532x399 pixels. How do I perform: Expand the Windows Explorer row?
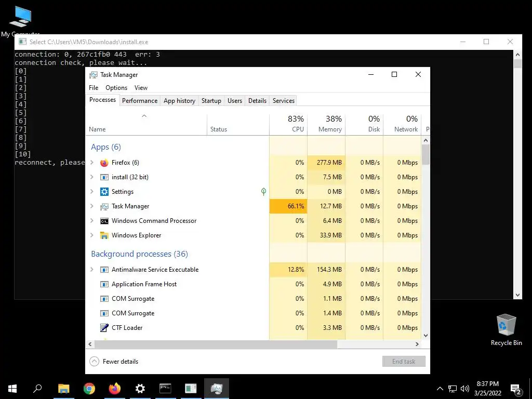92,235
